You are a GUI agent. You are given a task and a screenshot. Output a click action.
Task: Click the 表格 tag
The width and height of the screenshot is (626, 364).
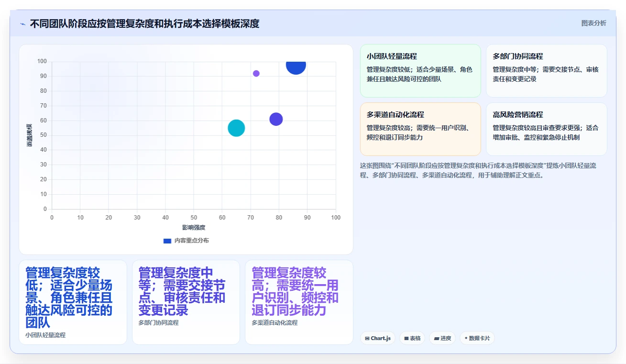point(413,338)
